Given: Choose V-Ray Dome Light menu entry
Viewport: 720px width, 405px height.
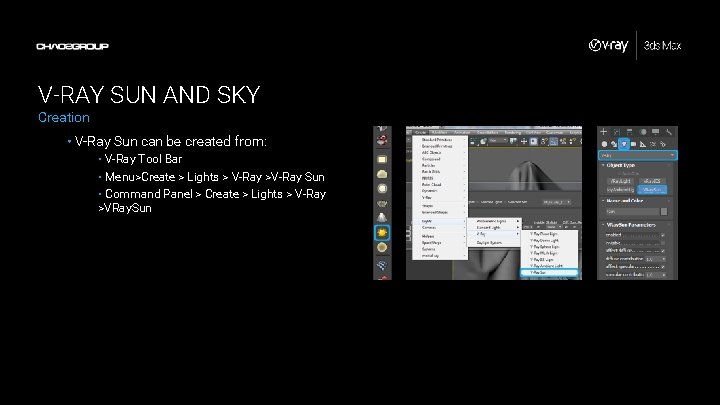Looking at the screenshot, I should point(549,240).
